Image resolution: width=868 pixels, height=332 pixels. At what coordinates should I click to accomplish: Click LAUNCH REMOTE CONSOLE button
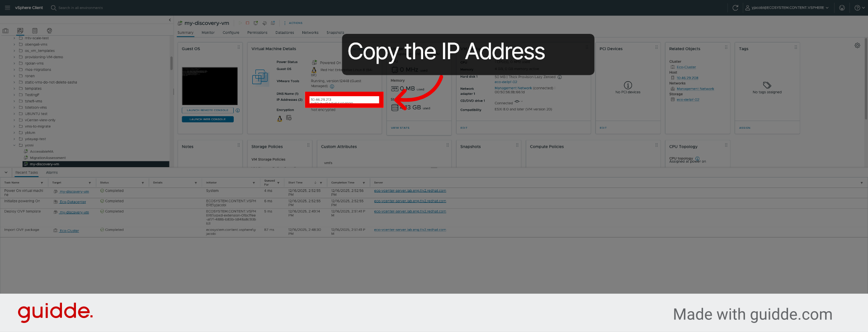tap(208, 110)
